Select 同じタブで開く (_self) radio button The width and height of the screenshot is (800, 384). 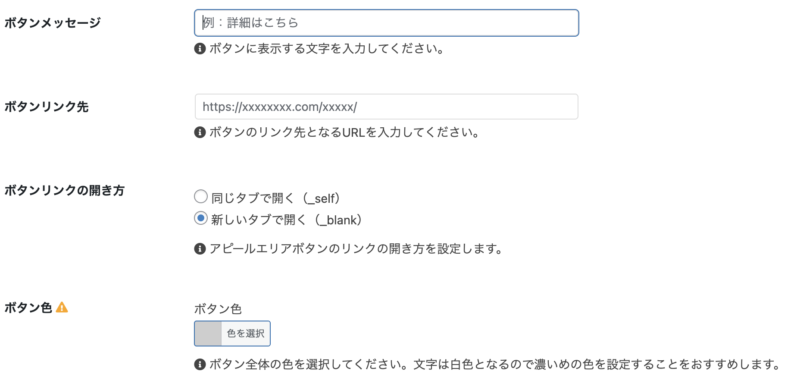tap(201, 196)
